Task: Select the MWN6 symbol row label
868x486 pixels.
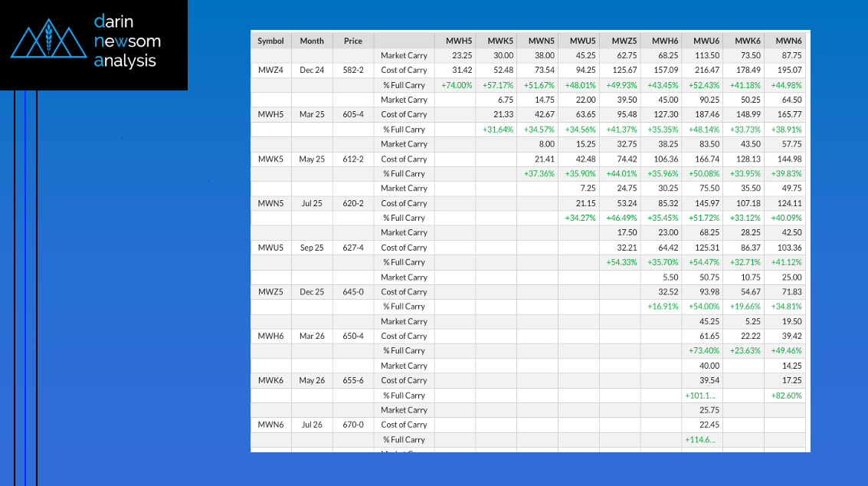Action: click(270, 425)
